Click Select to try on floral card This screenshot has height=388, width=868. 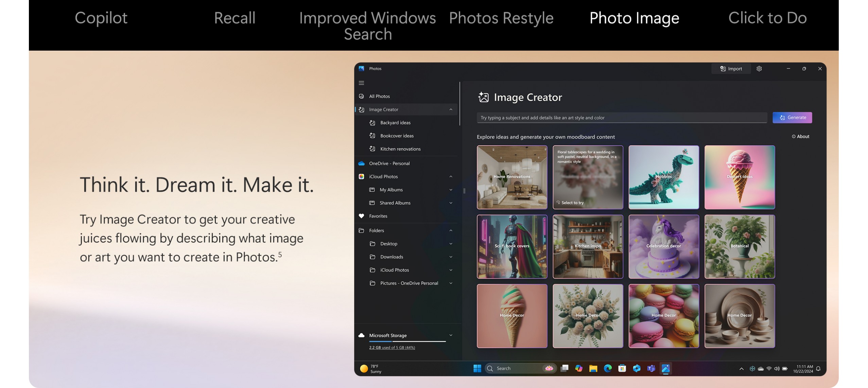(570, 203)
